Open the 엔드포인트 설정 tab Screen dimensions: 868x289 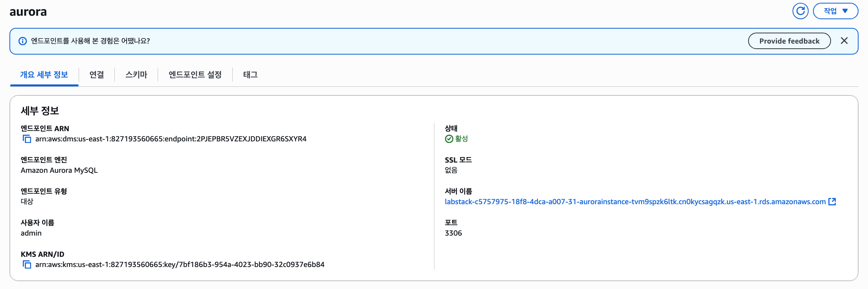point(195,75)
